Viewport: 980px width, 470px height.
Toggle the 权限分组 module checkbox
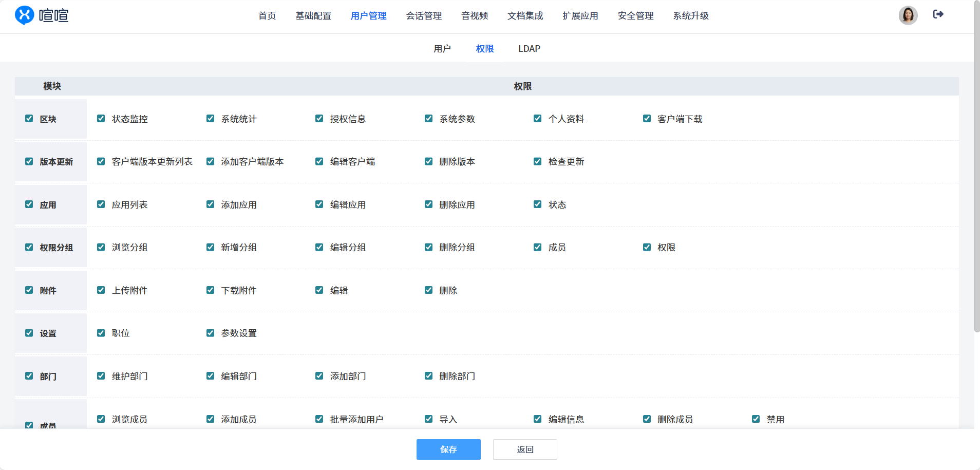click(29, 247)
